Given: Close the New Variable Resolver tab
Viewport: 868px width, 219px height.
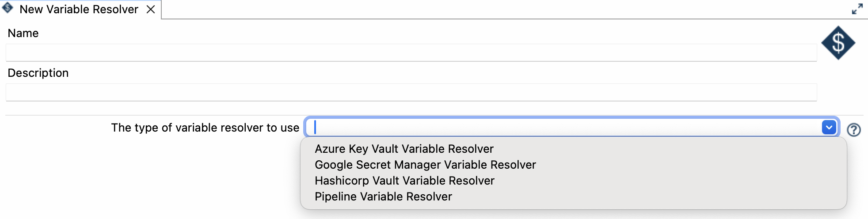Looking at the screenshot, I should [151, 9].
